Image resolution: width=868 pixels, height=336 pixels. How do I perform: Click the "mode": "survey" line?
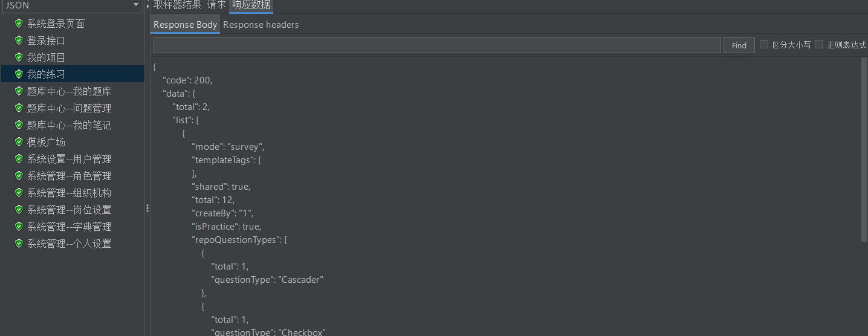[x=228, y=146]
